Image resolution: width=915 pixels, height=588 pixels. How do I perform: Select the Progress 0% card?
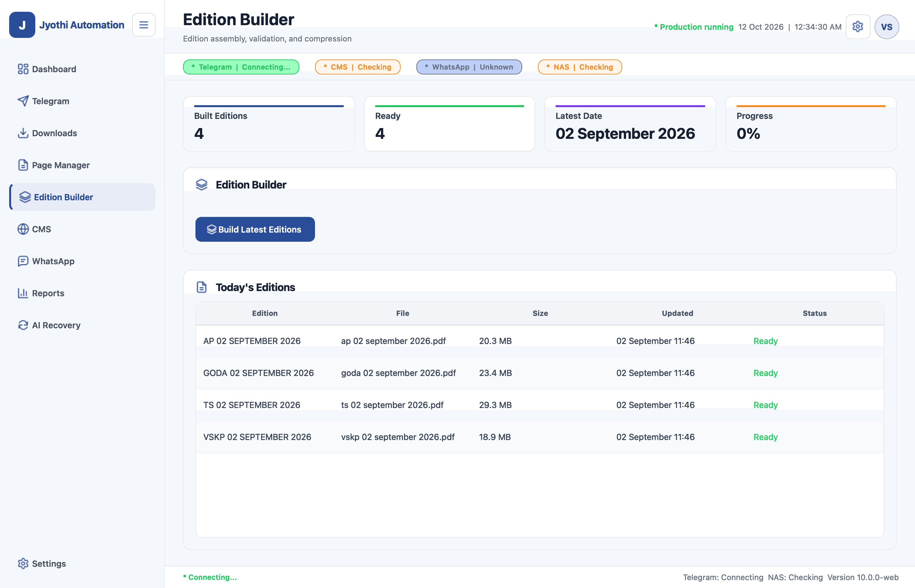(x=811, y=124)
